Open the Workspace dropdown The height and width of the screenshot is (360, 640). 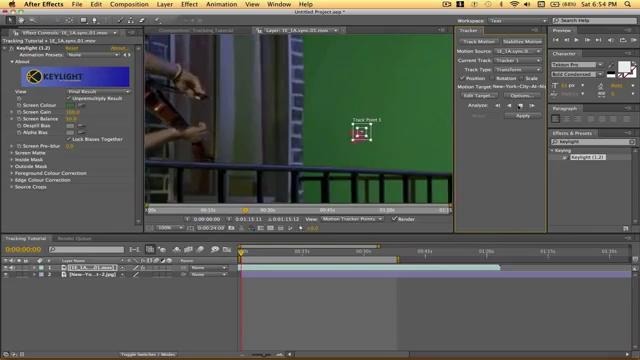(517, 20)
